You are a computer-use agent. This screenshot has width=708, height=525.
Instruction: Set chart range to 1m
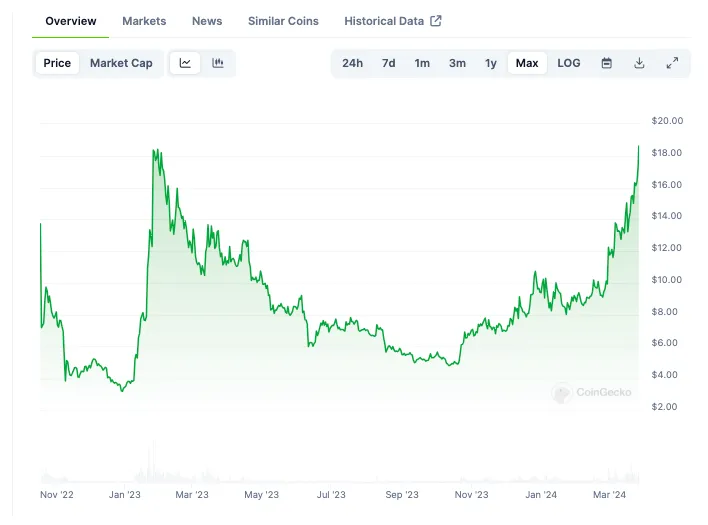(422, 63)
